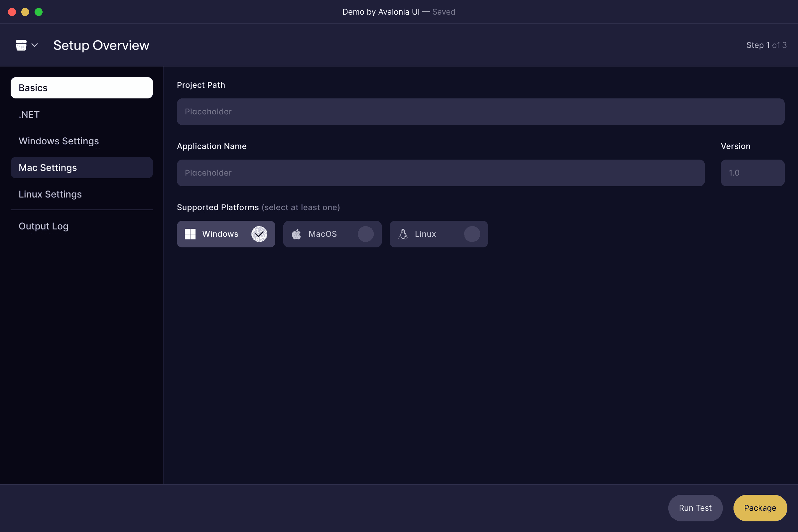
Task: Click the Run Test button
Action: pos(695,508)
